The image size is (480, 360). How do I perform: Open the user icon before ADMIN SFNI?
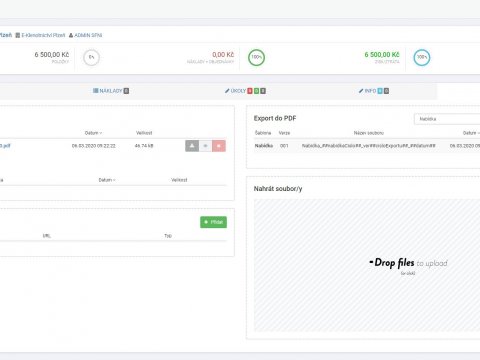click(71, 35)
